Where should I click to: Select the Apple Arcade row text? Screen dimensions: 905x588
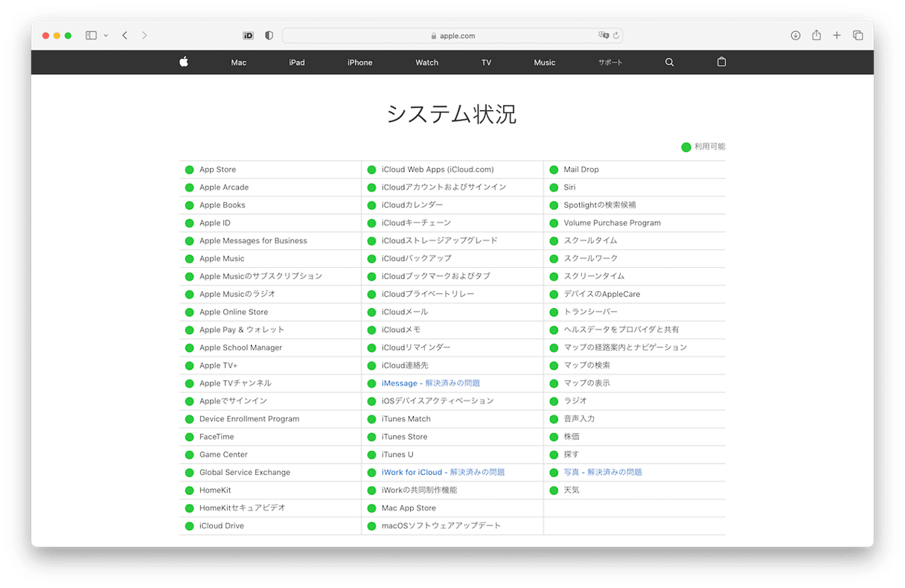click(224, 188)
